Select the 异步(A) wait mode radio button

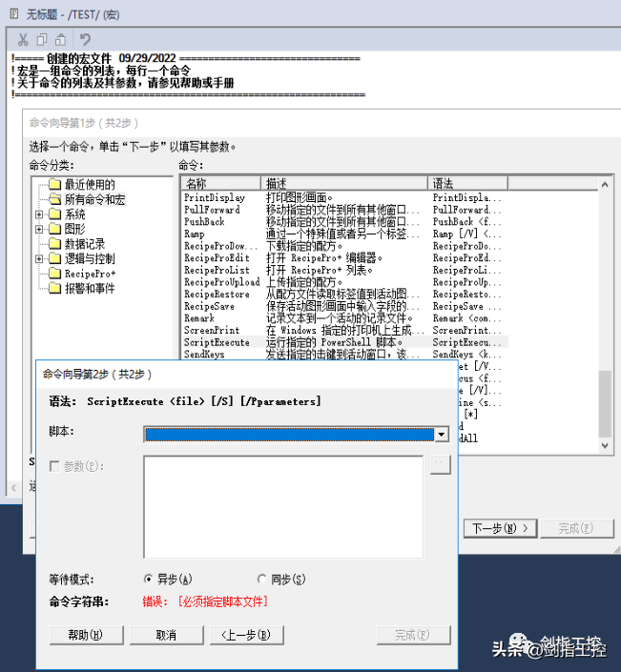point(148,579)
